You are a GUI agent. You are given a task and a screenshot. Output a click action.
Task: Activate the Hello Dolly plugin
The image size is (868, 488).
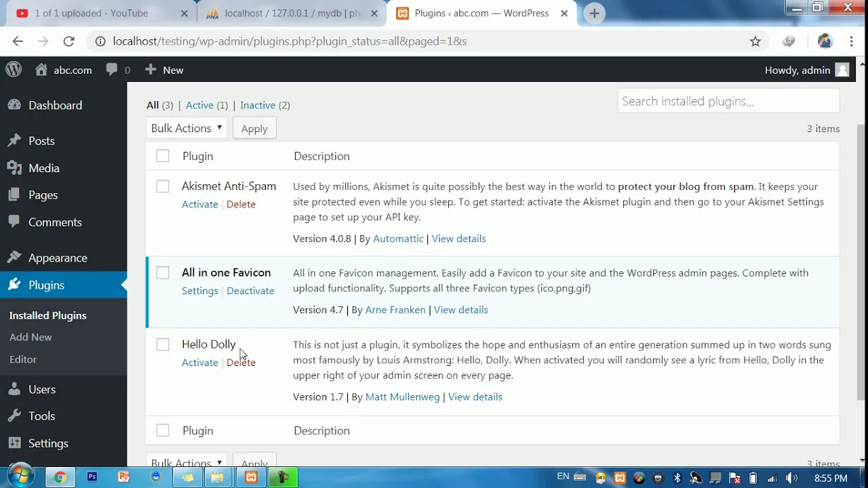coord(200,363)
